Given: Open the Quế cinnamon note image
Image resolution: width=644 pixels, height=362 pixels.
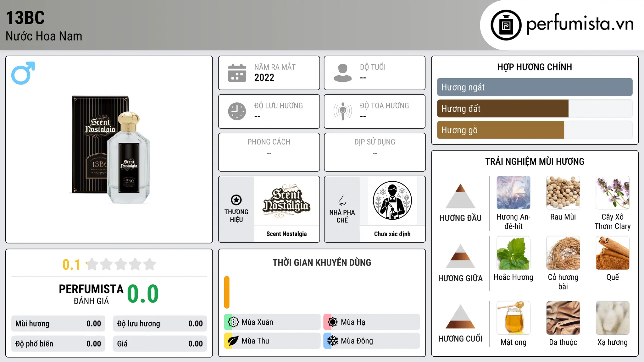Looking at the screenshot, I should click(613, 253).
